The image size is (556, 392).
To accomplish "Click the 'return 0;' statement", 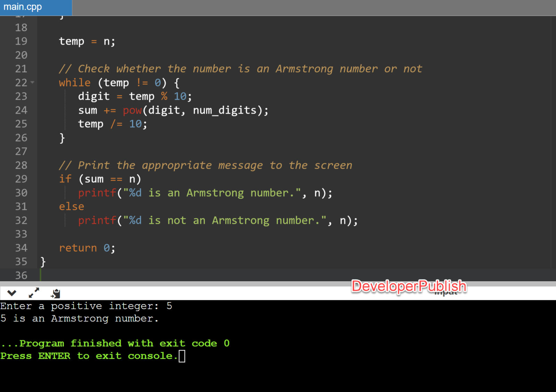I will 87,248.
